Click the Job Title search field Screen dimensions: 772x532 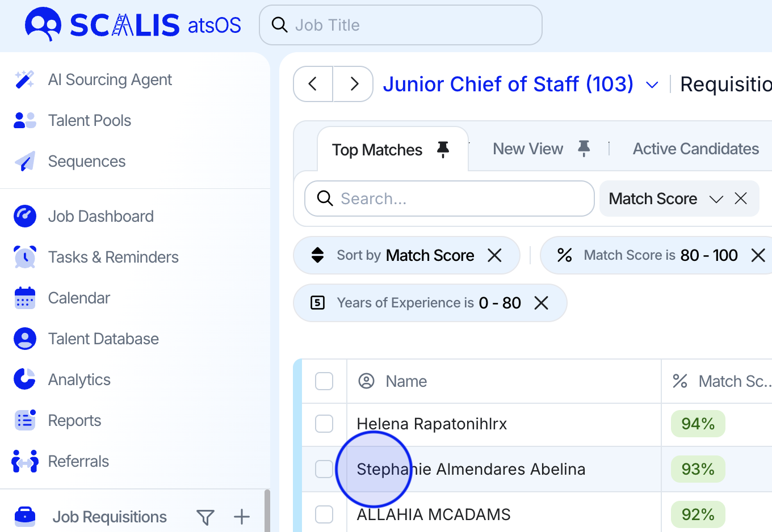pos(400,25)
